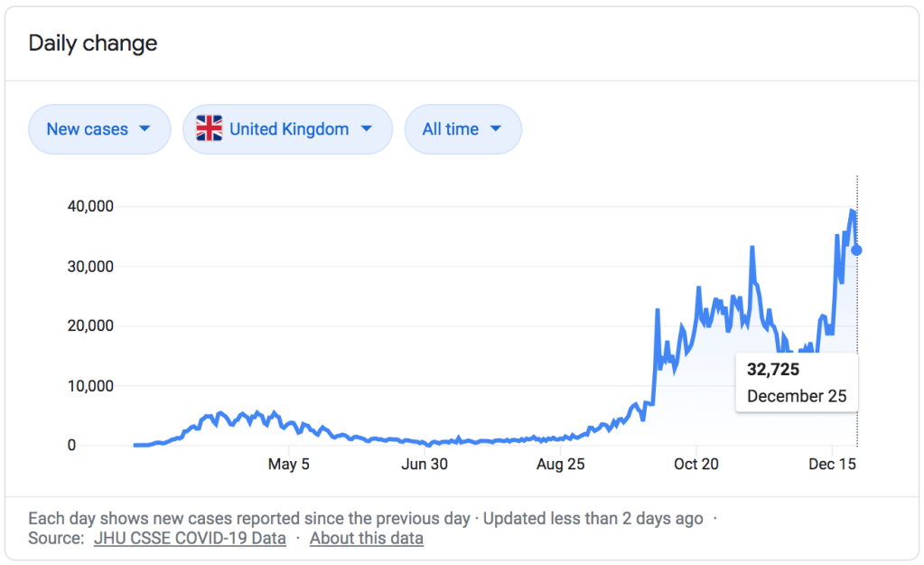Click the December 25 date in the tooltip
The height and width of the screenshot is (565, 924).
(x=797, y=396)
